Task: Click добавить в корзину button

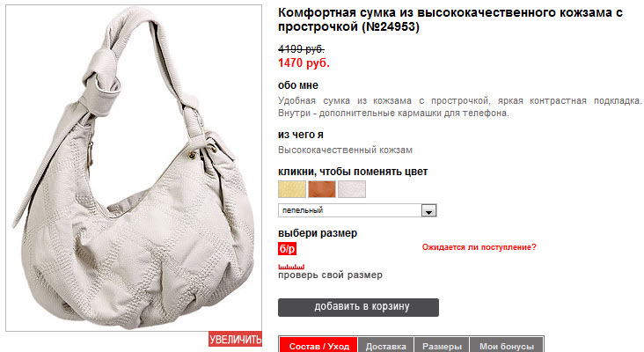Action: (358, 307)
